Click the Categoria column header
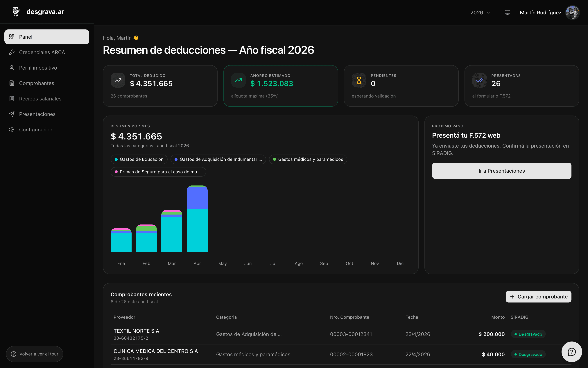This screenshot has width=588, height=368. (226, 317)
